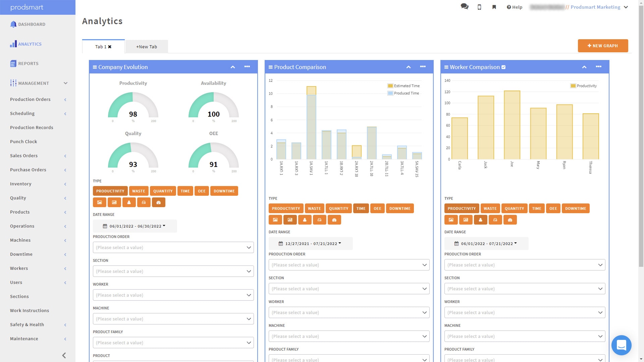Select gauge view icon in Company Evolution

[x=159, y=202]
